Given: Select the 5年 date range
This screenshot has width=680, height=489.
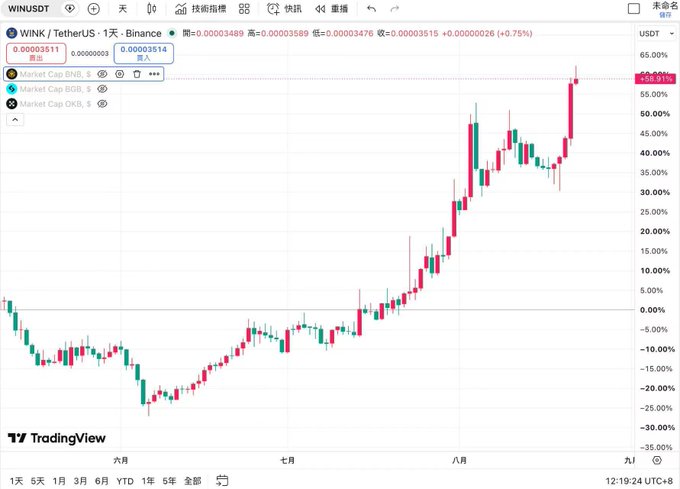Looking at the screenshot, I should (169, 481).
